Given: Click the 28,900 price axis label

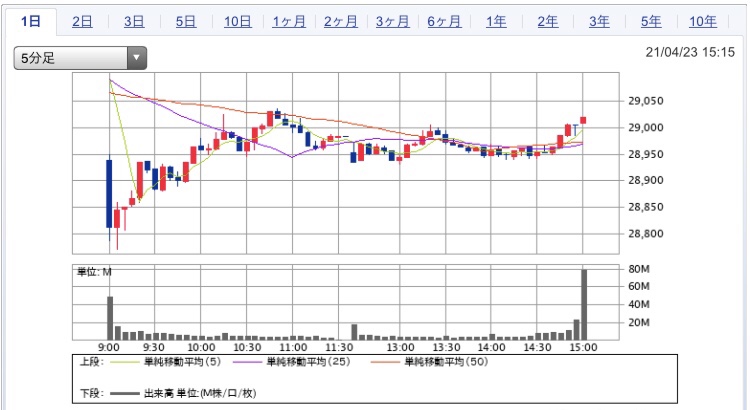Looking at the screenshot, I should tap(646, 180).
